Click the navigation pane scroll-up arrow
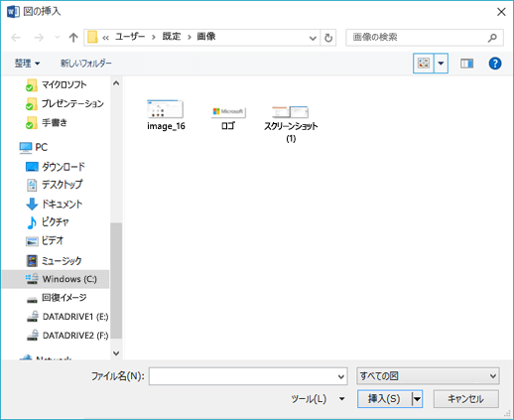 (116, 83)
